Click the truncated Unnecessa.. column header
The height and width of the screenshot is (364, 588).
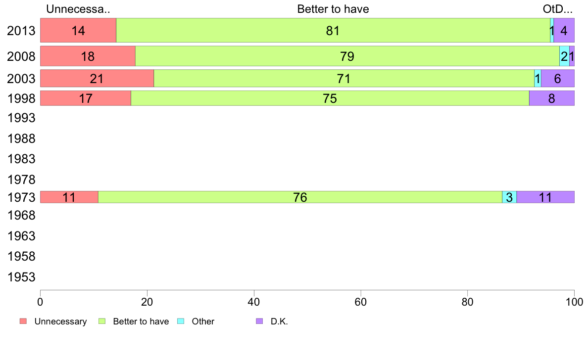click(78, 9)
